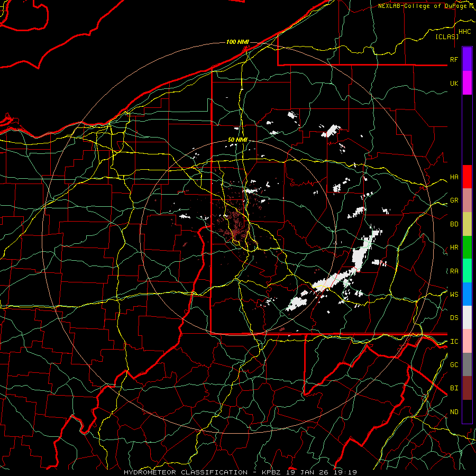Click the 'RA' legend label text
The height and width of the screenshot is (476, 476).
(x=454, y=271)
